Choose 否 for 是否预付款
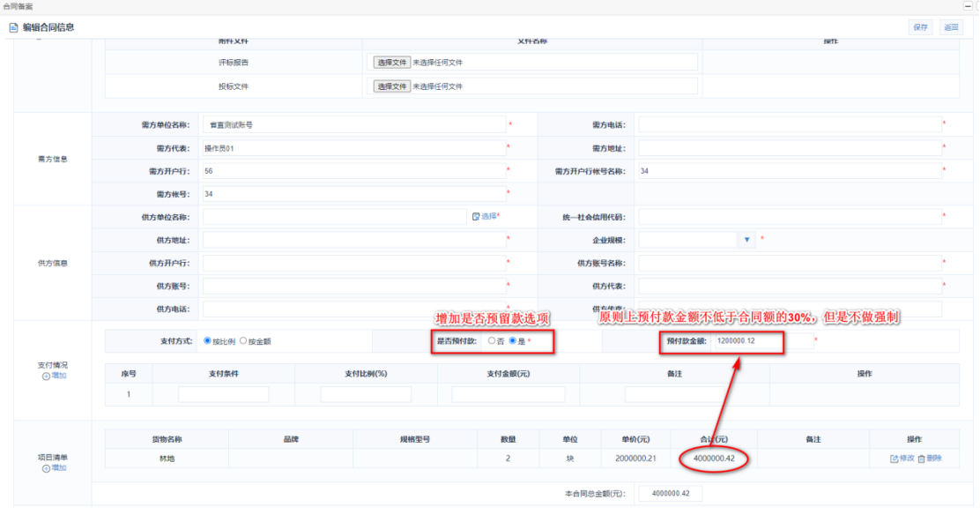 pos(491,340)
